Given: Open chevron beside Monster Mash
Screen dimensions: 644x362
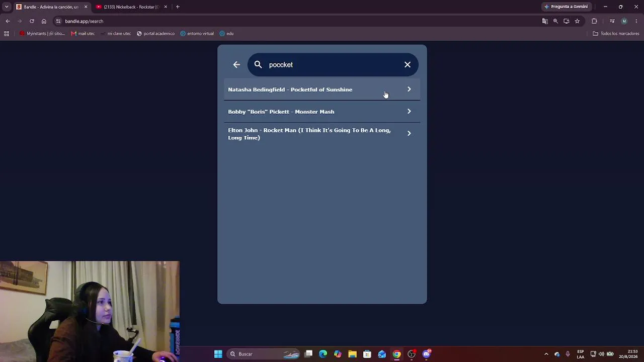Looking at the screenshot, I should point(409,112).
